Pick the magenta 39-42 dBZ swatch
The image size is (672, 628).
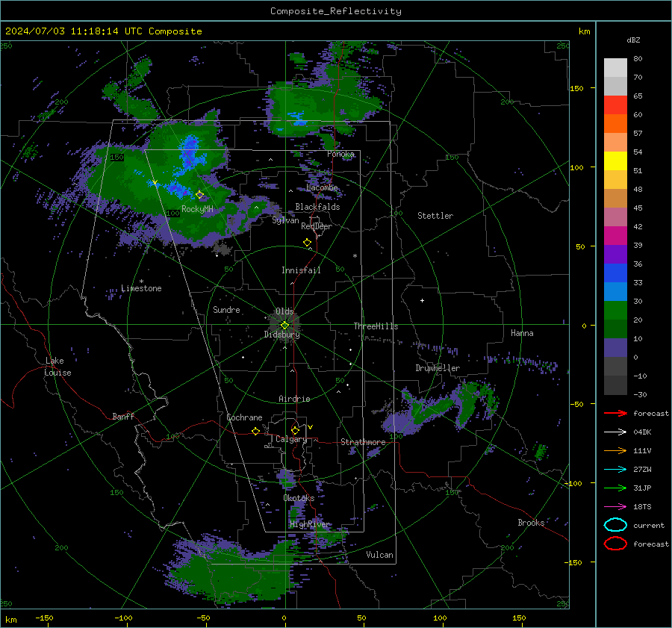pos(615,235)
